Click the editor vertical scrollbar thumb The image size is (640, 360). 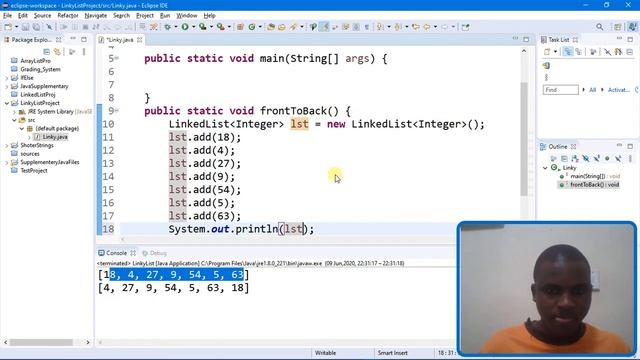tap(524, 139)
